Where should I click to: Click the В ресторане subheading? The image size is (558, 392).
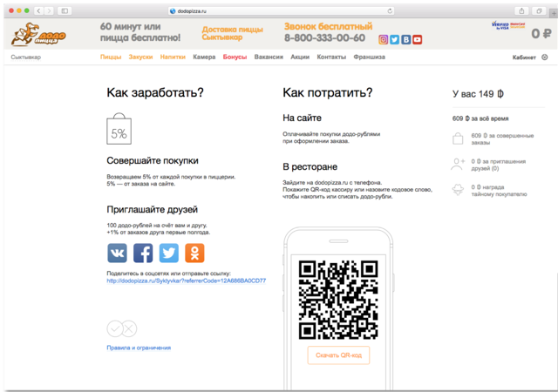click(x=310, y=167)
